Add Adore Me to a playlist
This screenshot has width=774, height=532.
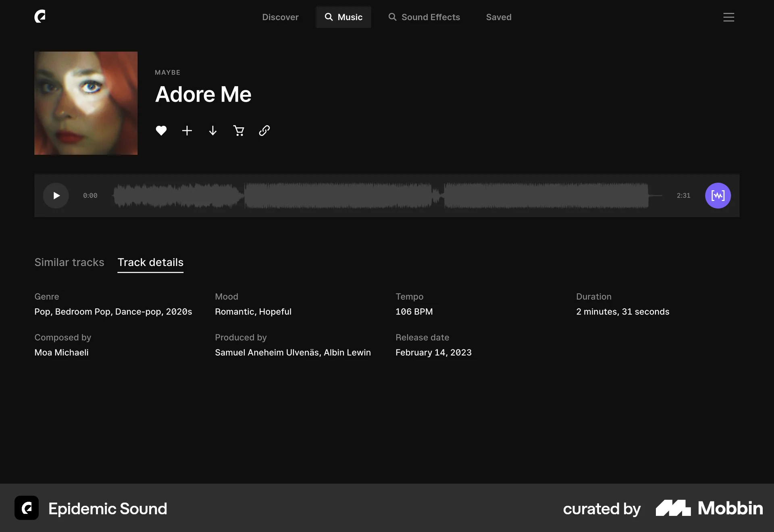187,131
